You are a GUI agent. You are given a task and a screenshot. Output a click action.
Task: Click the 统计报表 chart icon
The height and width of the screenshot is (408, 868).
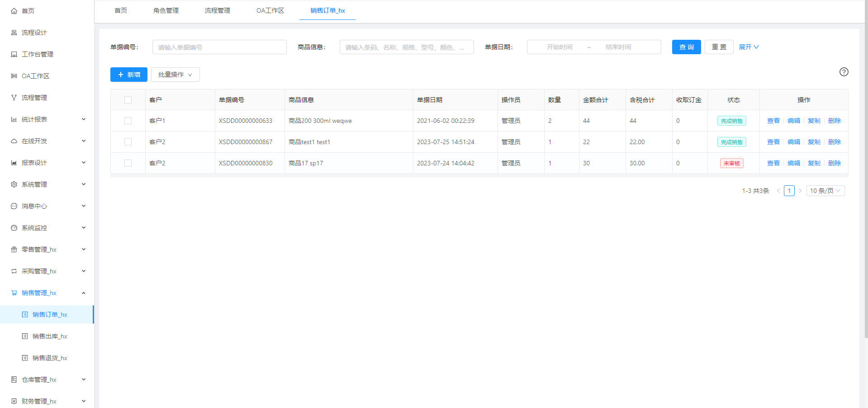tap(14, 119)
